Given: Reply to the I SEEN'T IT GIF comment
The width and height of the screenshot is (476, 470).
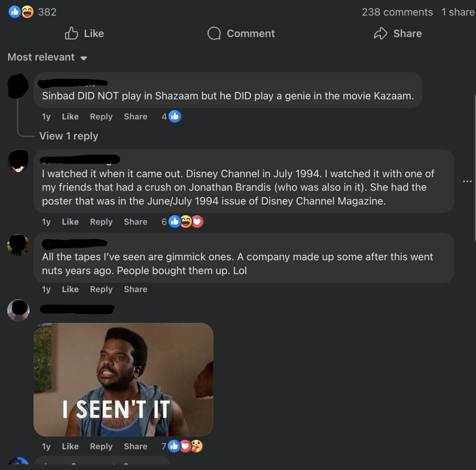Looking at the screenshot, I should pos(101,446).
